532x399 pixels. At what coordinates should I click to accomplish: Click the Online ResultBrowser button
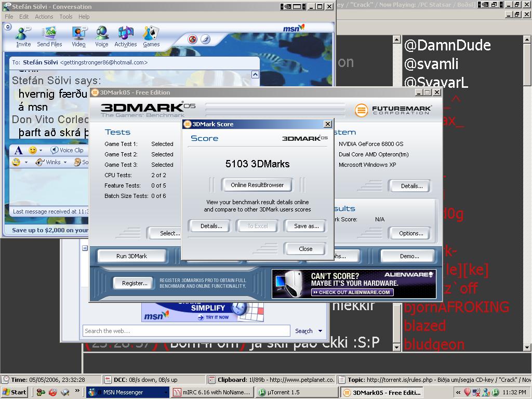257,185
